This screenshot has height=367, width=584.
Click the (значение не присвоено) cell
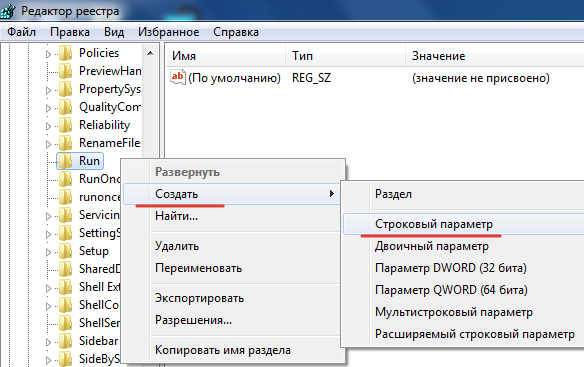coord(480,78)
